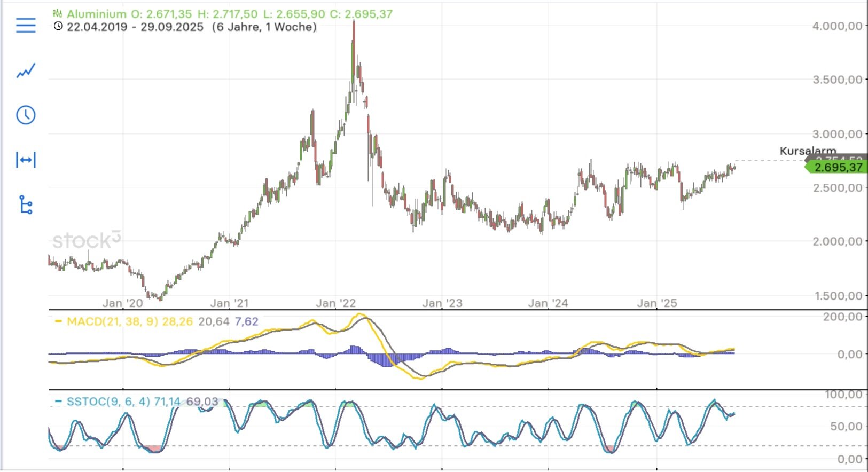868x472 pixels.
Task: Click the Aluminium instrument title
Action: 97,14
